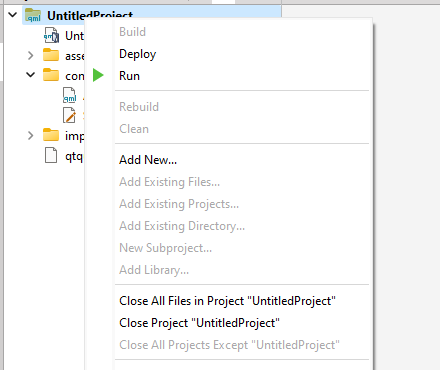Expand the imports folder chevron
Image resolution: width=440 pixels, height=370 pixels.
coord(31,135)
